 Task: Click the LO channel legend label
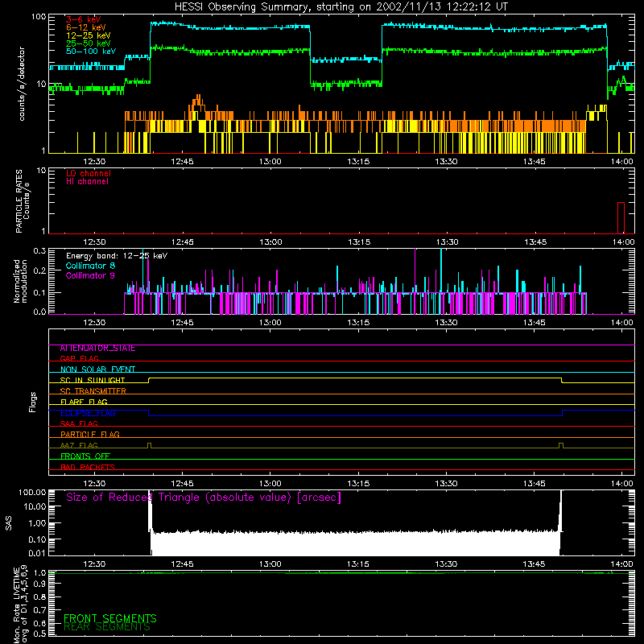tap(89, 173)
